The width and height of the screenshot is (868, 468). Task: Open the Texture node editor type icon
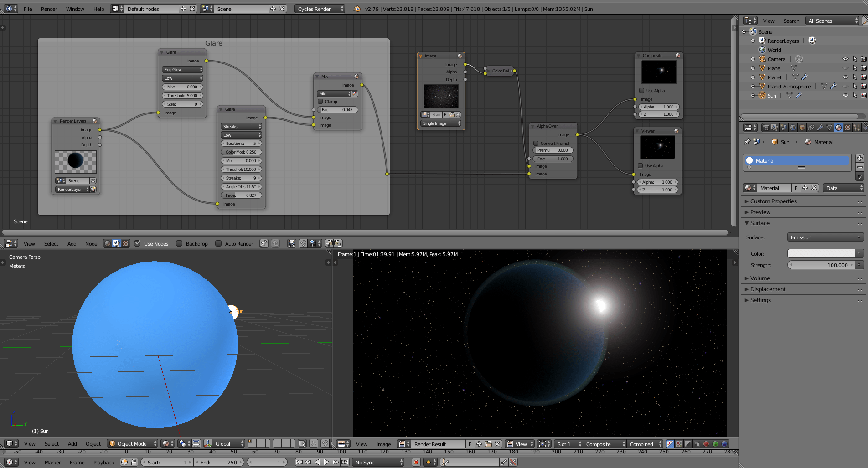pos(125,243)
